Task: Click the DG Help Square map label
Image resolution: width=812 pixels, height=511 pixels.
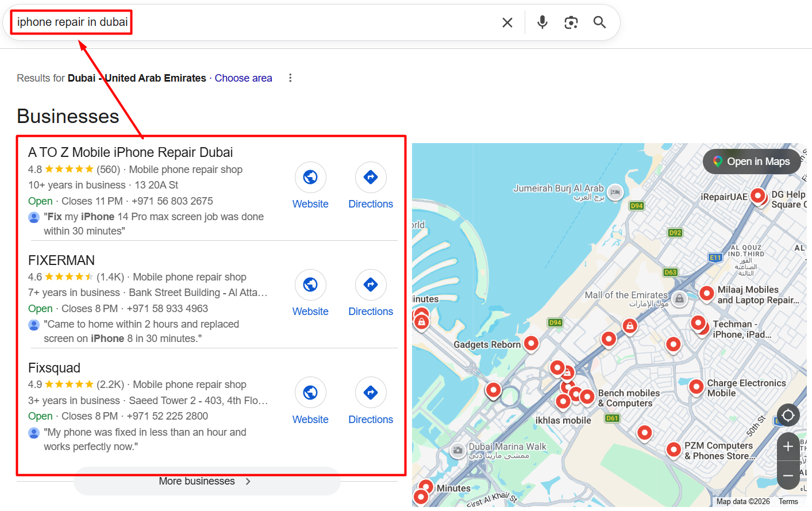Action: [788, 199]
